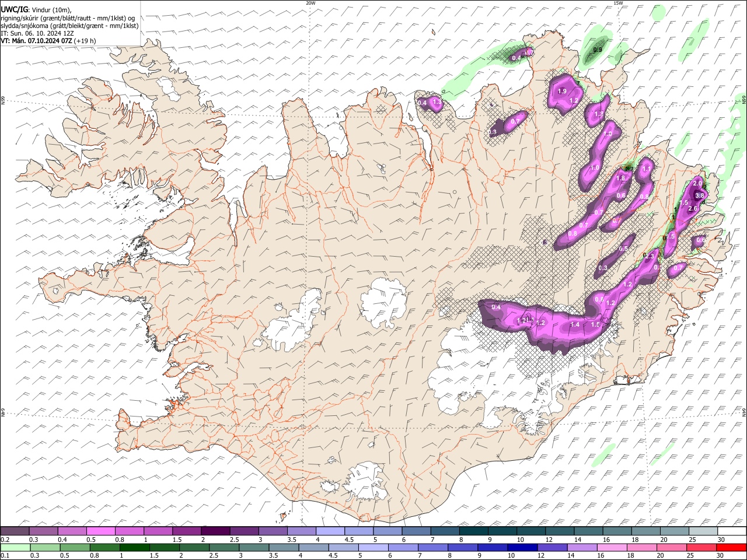
Task: Click the bright pink 0.5 swatch in top legend row
Action: pos(101,531)
